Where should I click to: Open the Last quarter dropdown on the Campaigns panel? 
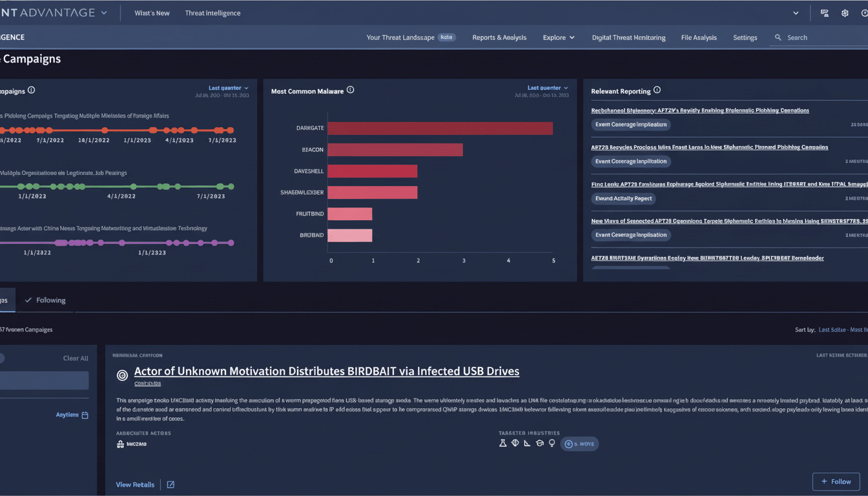(225, 87)
